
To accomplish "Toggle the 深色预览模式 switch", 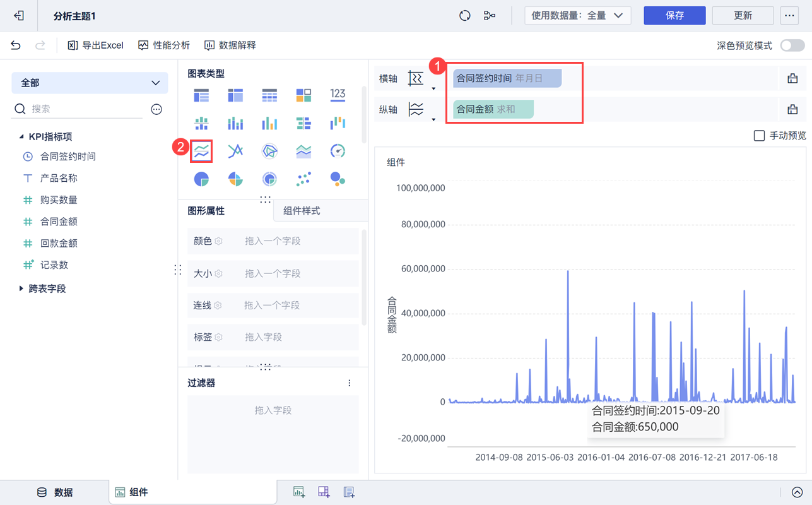I will [x=792, y=45].
